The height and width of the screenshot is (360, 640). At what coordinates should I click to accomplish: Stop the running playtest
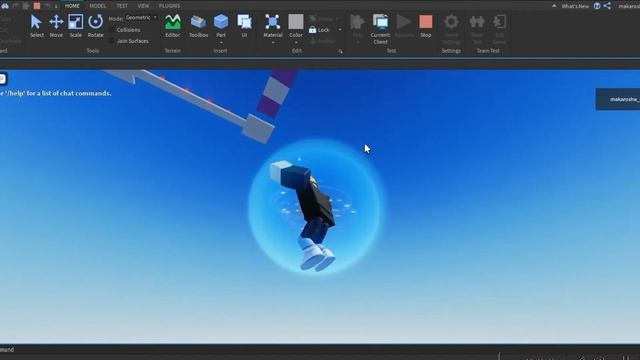click(426, 26)
